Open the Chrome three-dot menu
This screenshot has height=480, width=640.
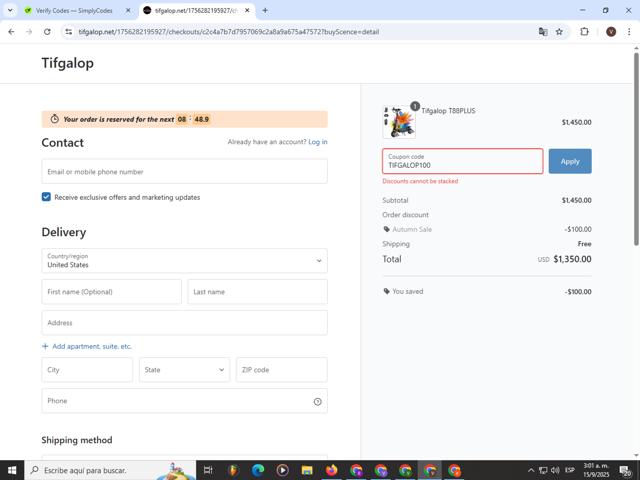629,32
